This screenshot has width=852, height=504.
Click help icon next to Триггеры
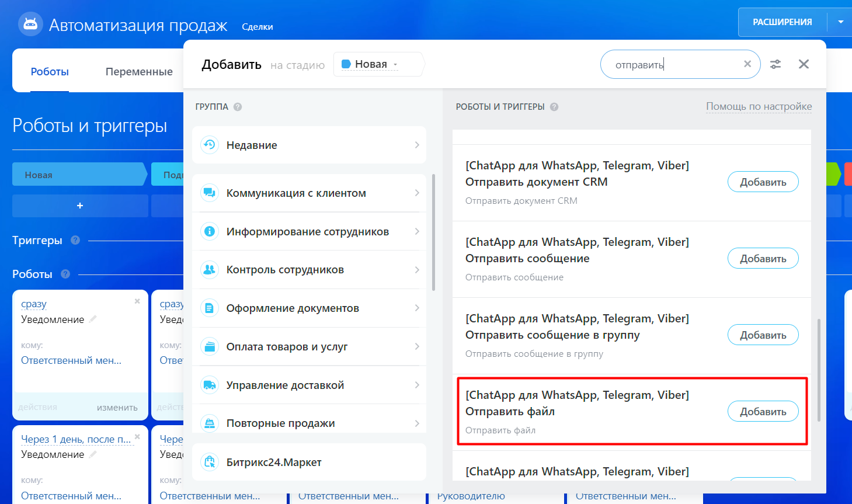point(75,240)
